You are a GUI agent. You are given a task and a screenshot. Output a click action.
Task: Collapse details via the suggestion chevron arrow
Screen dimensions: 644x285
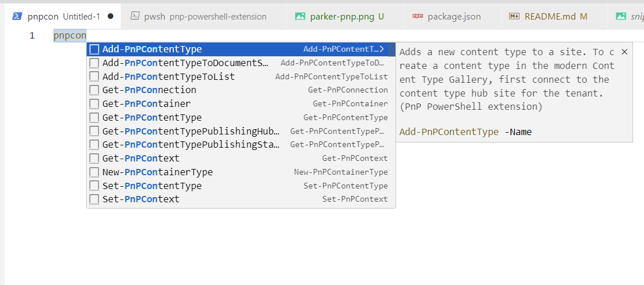[382, 49]
